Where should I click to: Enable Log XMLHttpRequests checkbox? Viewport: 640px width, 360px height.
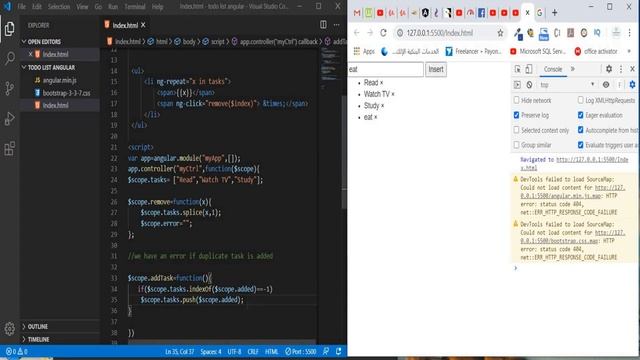[x=580, y=100]
